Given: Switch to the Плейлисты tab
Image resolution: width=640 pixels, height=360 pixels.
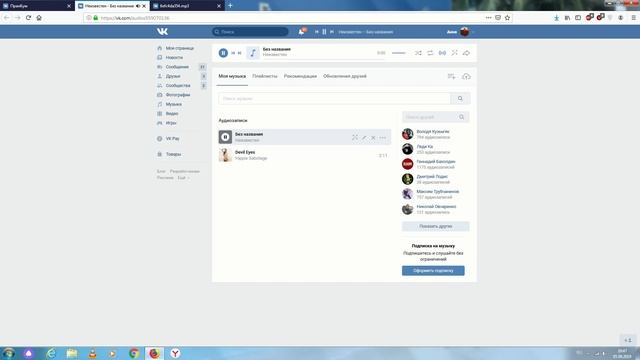Looking at the screenshot, I should pyautogui.click(x=264, y=76).
